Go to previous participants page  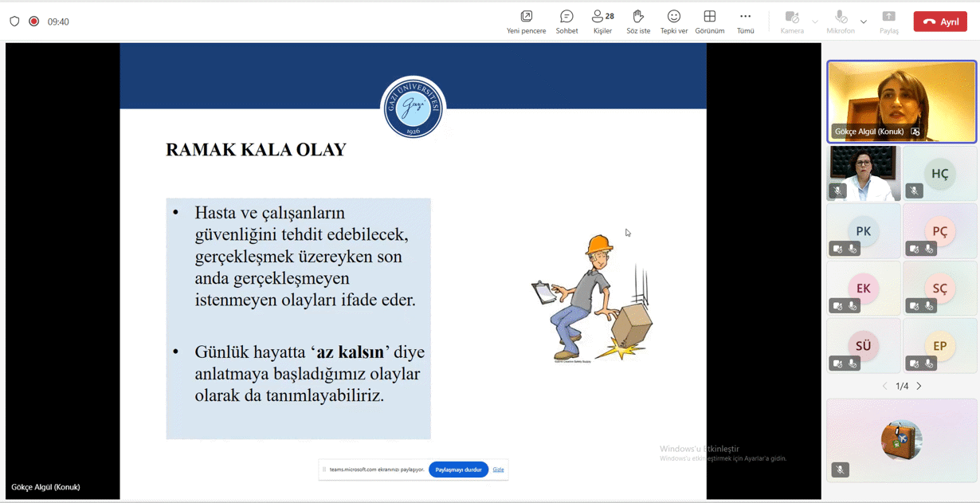[x=884, y=386]
